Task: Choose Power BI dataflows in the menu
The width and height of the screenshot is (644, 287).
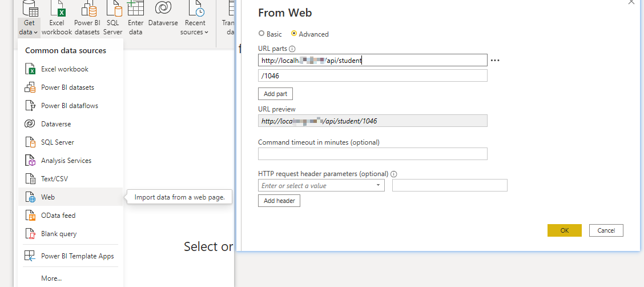Action: coord(70,106)
